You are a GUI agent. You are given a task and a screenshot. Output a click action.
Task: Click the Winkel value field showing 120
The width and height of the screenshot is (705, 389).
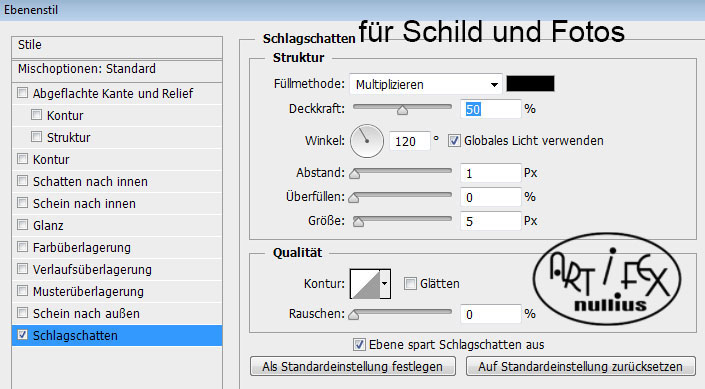[410, 142]
